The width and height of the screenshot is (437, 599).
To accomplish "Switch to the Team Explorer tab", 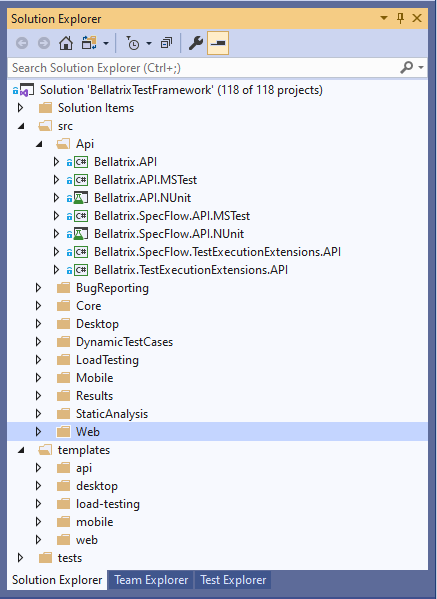I will (151, 580).
